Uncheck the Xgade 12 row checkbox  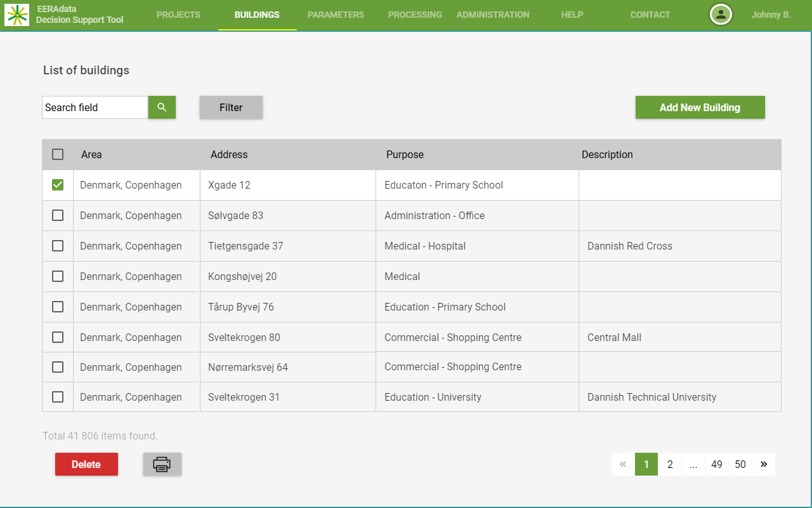click(x=58, y=185)
